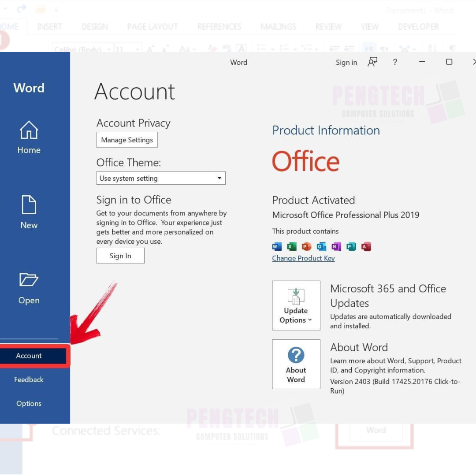The image size is (476, 476).
Task: Click Manage Settings button
Action: [x=127, y=140]
